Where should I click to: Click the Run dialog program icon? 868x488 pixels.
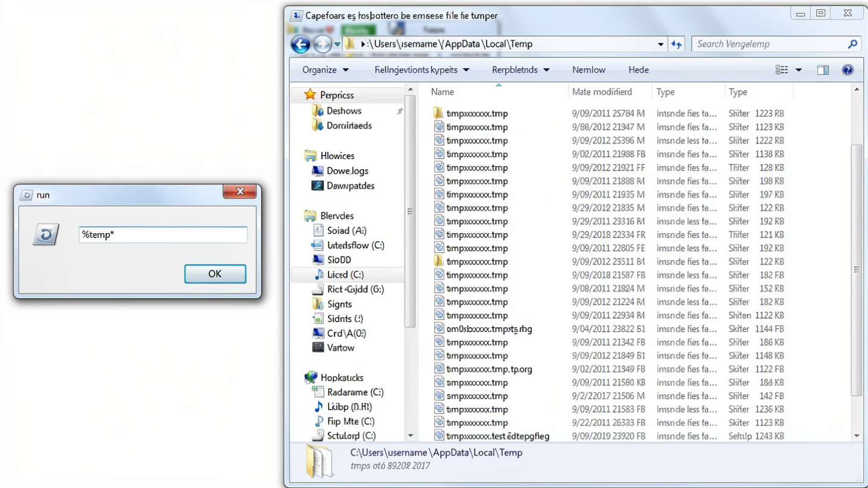[46, 234]
